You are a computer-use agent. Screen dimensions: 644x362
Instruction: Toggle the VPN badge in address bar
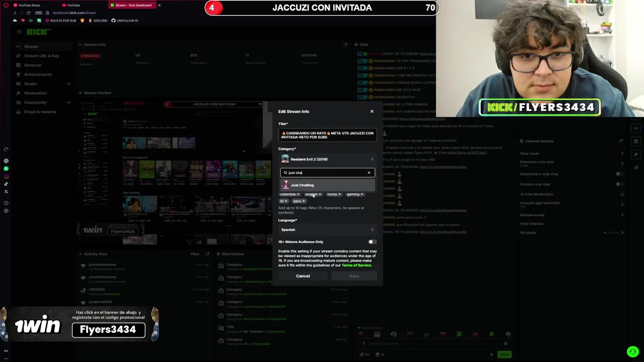click(x=39, y=13)
